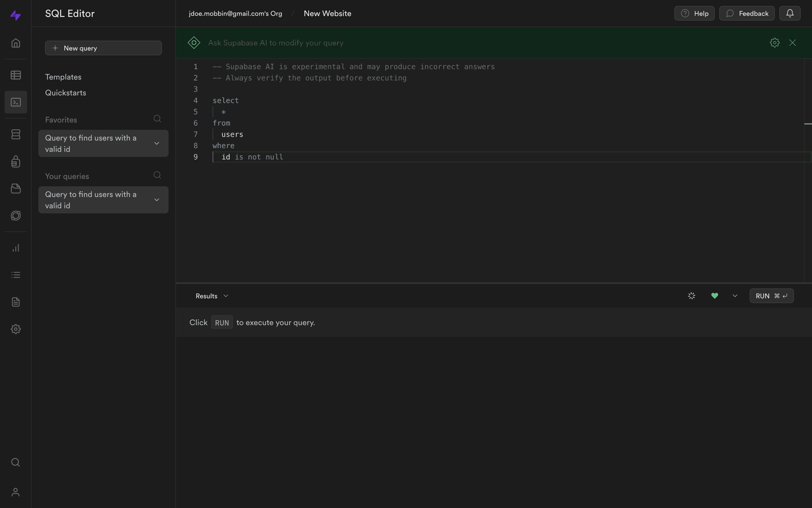Go to the Home page icon

[16, 43]
